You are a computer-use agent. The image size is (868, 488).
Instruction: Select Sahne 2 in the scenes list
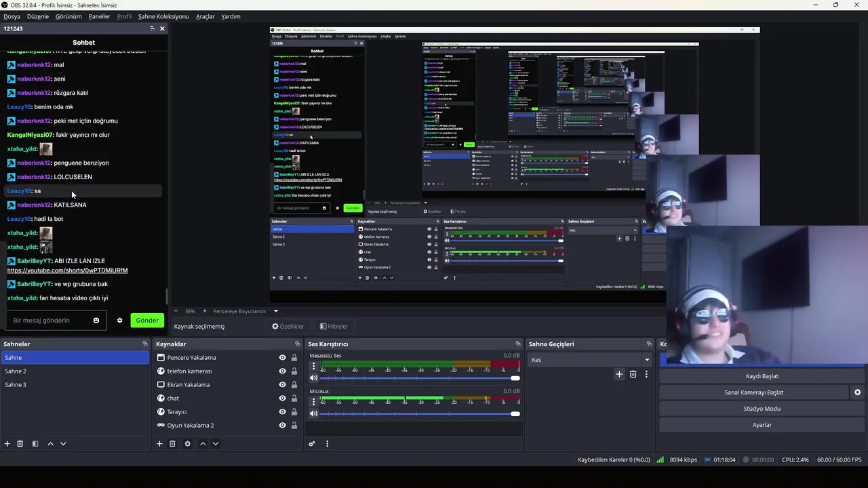pos(75,371)
